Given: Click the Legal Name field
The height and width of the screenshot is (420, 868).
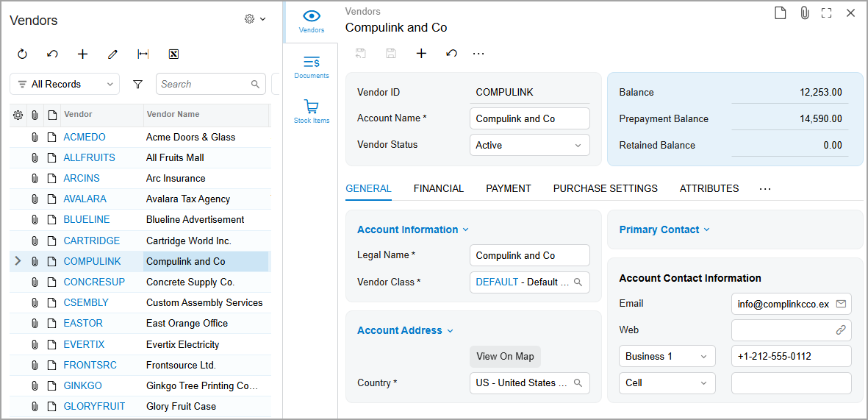Looking at the screenshot, I should (530, 255).
